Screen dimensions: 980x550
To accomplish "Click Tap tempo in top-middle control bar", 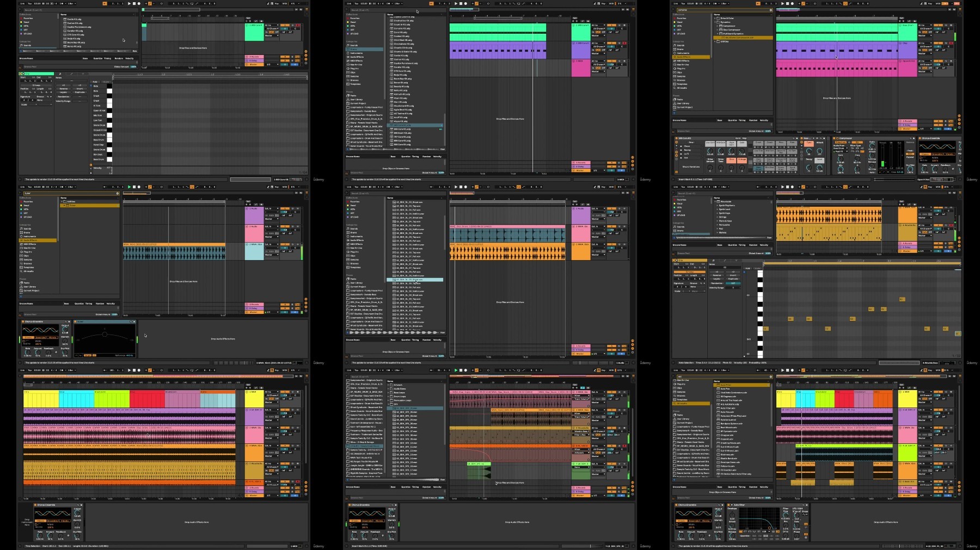I will click(x=357, y=3).
